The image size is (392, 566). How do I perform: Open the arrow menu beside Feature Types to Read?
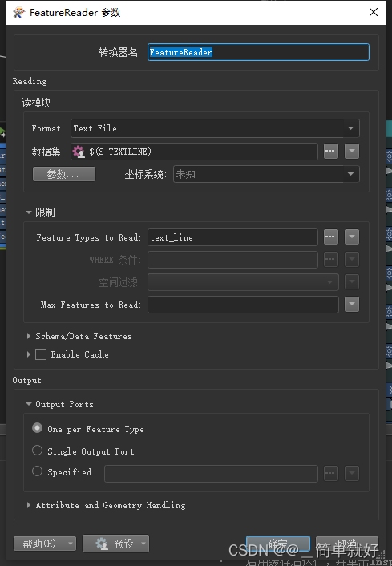coord(352,237)
